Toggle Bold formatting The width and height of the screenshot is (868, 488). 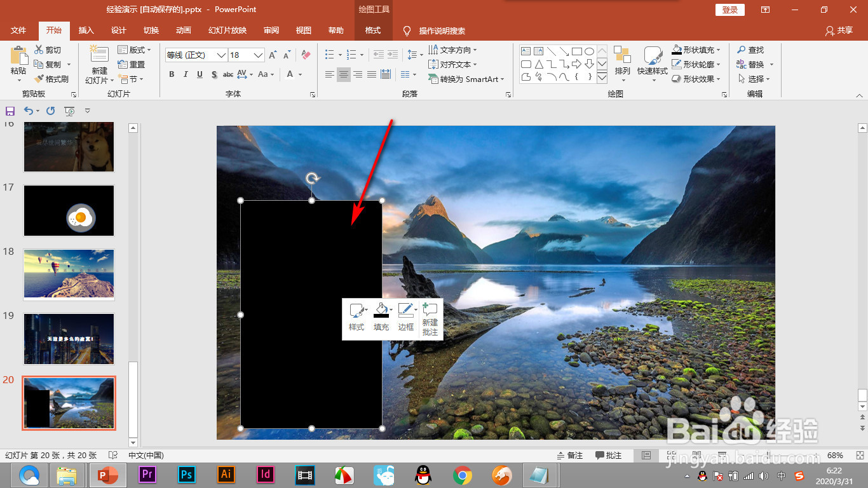pyautogui.click(x=172, y=74)
